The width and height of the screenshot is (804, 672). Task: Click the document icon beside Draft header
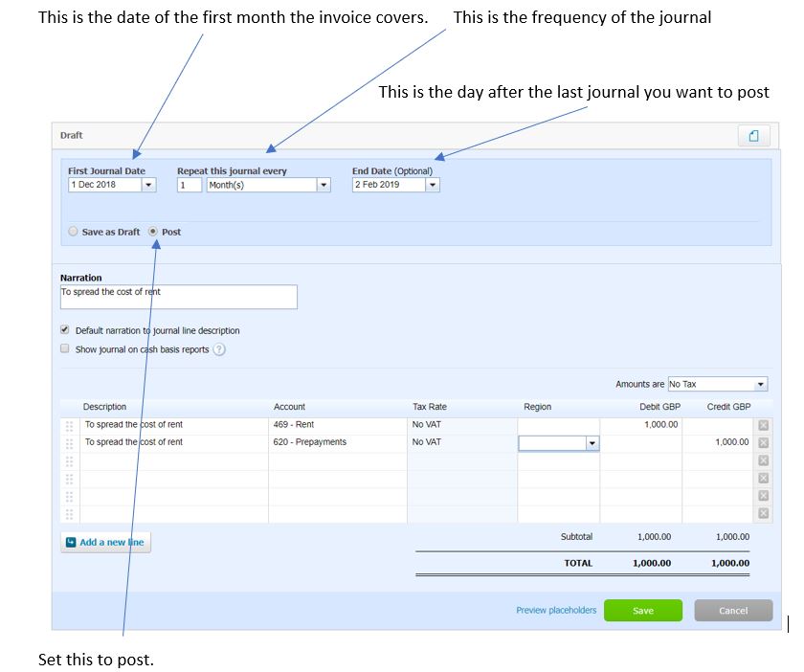[753, 136]
